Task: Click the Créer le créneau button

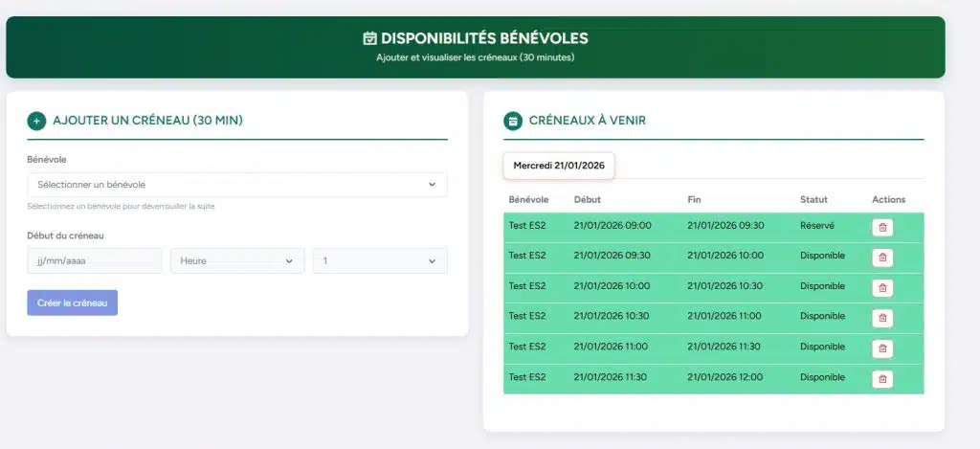Action: coord(73,303)
